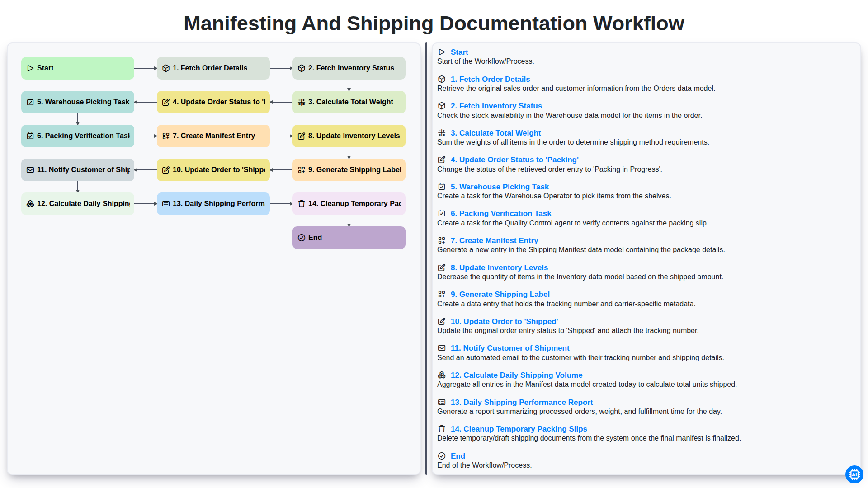Image resolution: width=868 pixels, height=488 pixels.
Task: Click the 'Delete temporary/draft shipping documents' description
Action: (589, 438)
